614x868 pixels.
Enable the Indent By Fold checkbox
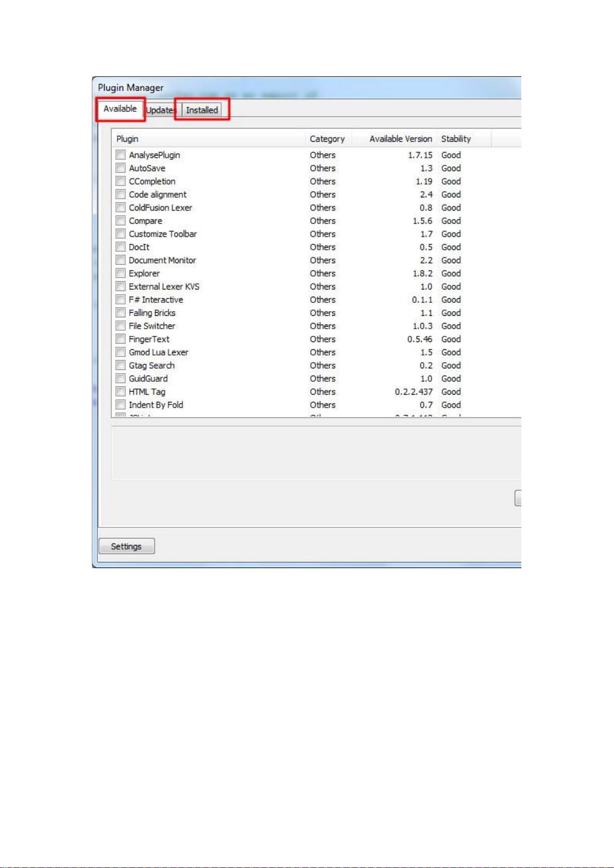(121, 404)
